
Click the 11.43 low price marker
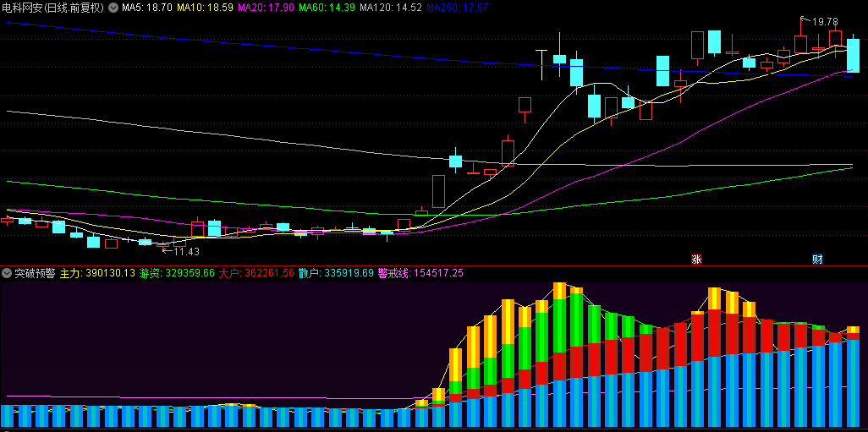186,252
